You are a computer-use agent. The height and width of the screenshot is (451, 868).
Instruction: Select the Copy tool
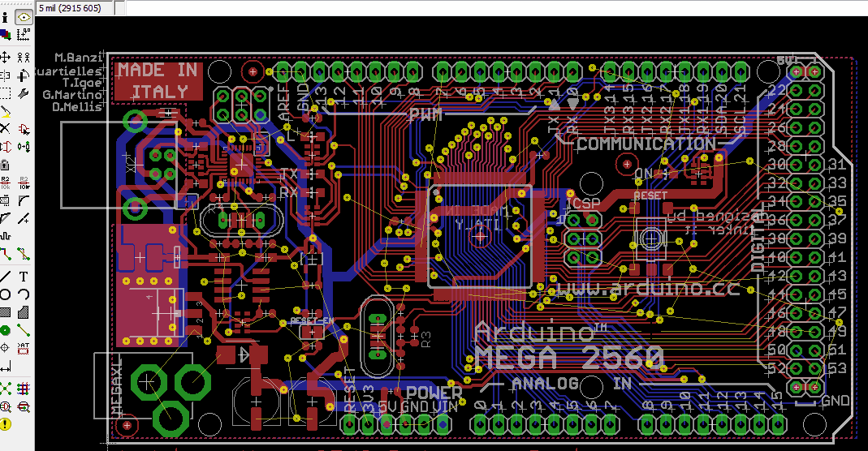pos(24,57)
